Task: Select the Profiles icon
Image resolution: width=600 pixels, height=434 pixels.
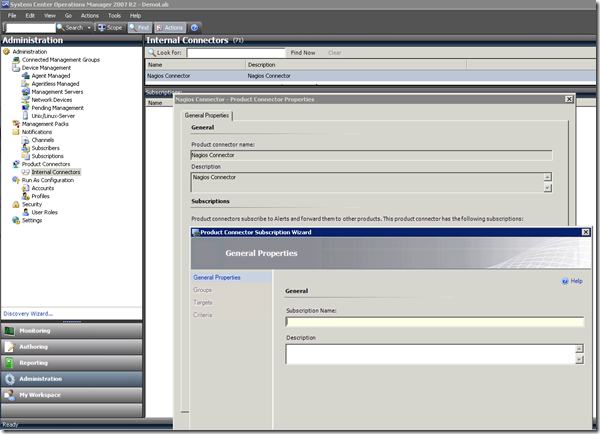Action: [x=26, y=196]
